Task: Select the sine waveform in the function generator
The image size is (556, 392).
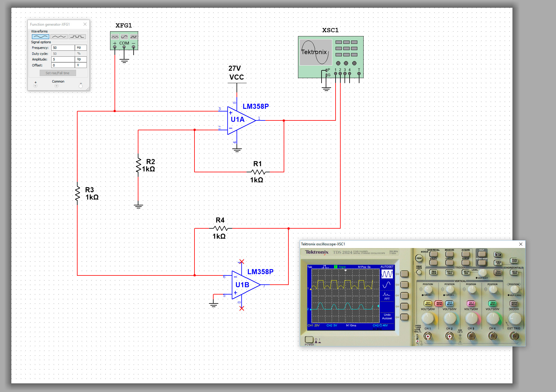Action: (x=41, y=37)
